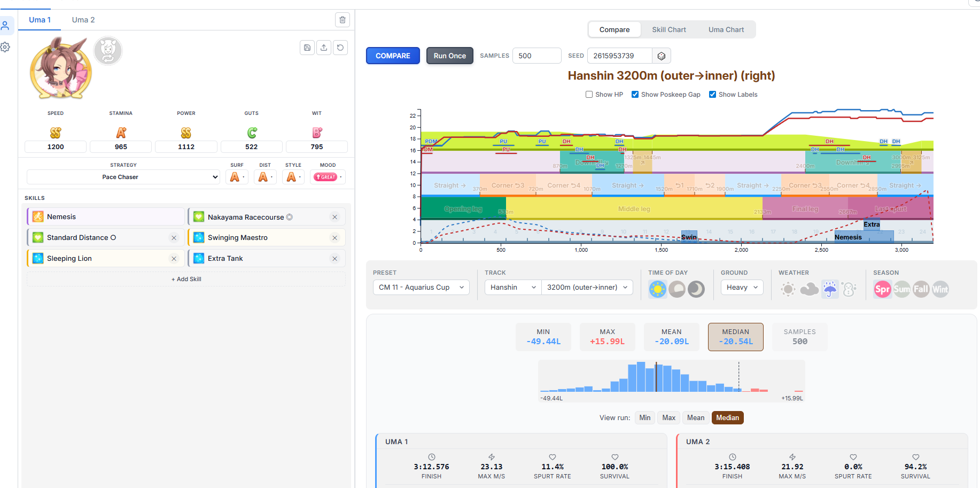Select rainy weather umbrella icon
980x488 pixels.
830,289
